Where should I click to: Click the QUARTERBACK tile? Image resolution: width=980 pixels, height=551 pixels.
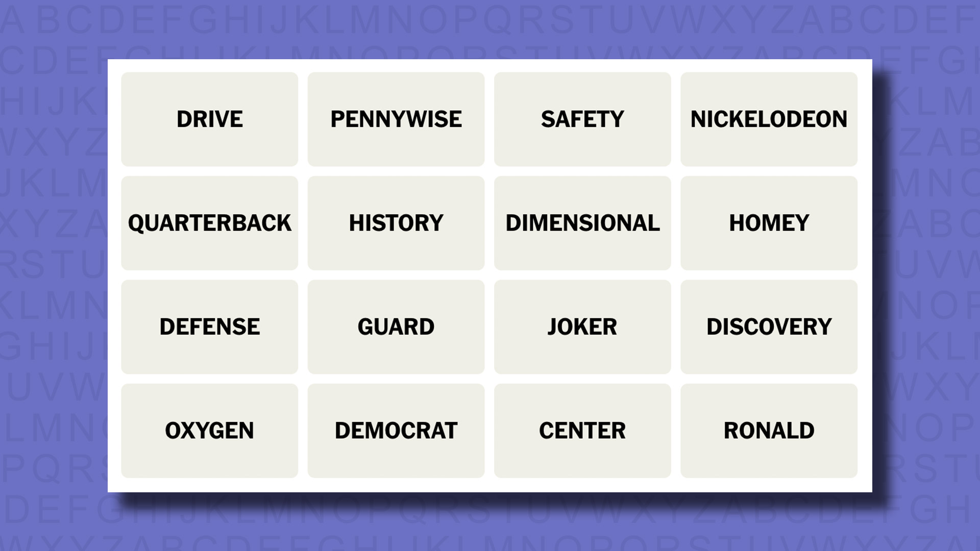click(209, 222)
